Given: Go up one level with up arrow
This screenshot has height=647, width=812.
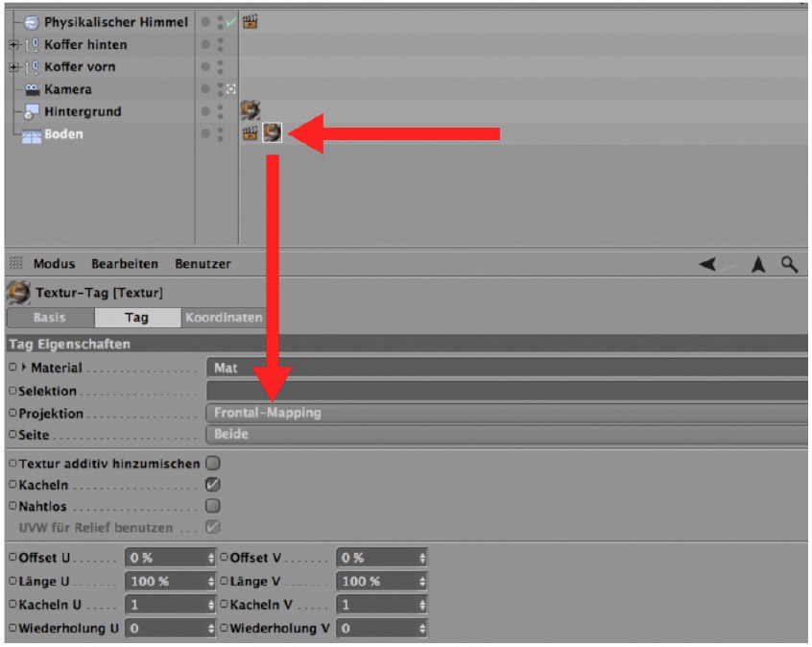Looking at the screenshot, I should [x=758, y=264].
